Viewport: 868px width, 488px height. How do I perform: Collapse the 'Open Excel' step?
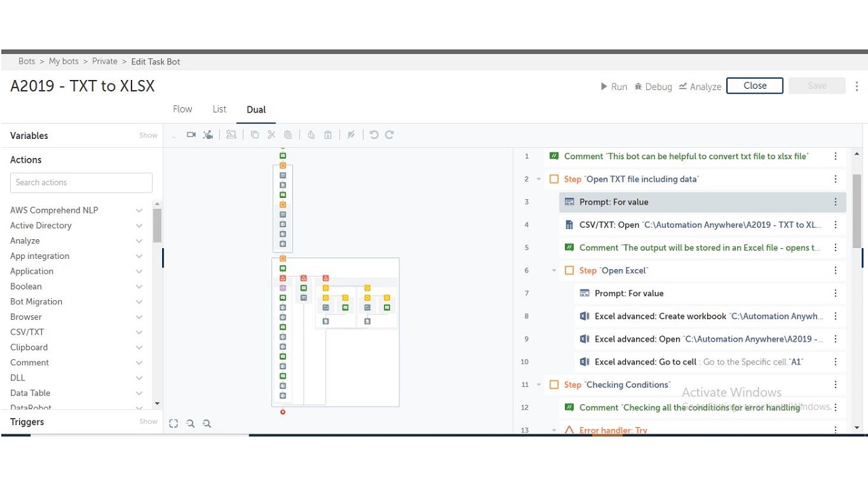point(554,270)
